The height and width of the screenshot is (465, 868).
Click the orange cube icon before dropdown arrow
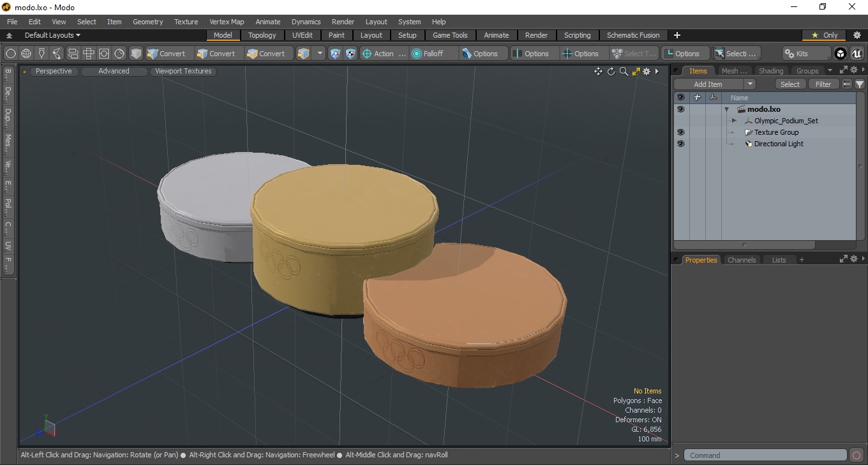click(303, 54)
